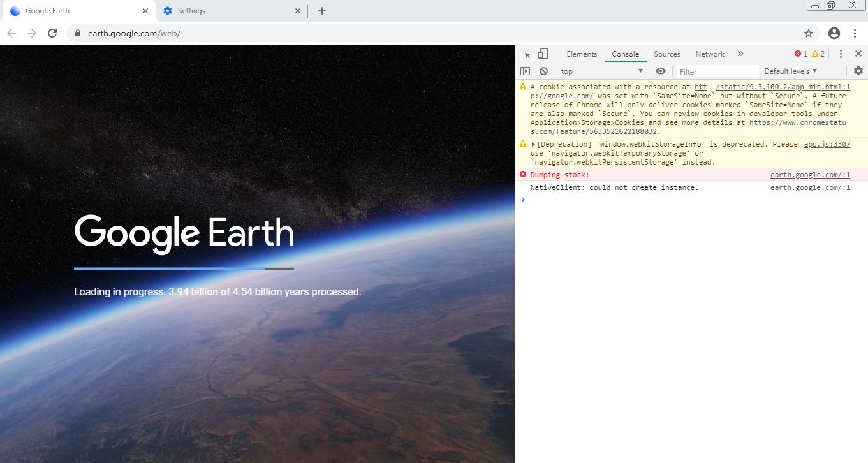Restore down the Chrome window

click(x=831, y=5)
